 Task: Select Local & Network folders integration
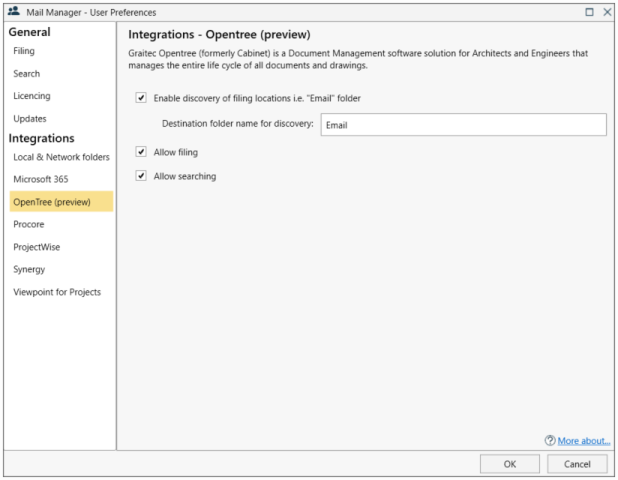[x=61, y=157]
